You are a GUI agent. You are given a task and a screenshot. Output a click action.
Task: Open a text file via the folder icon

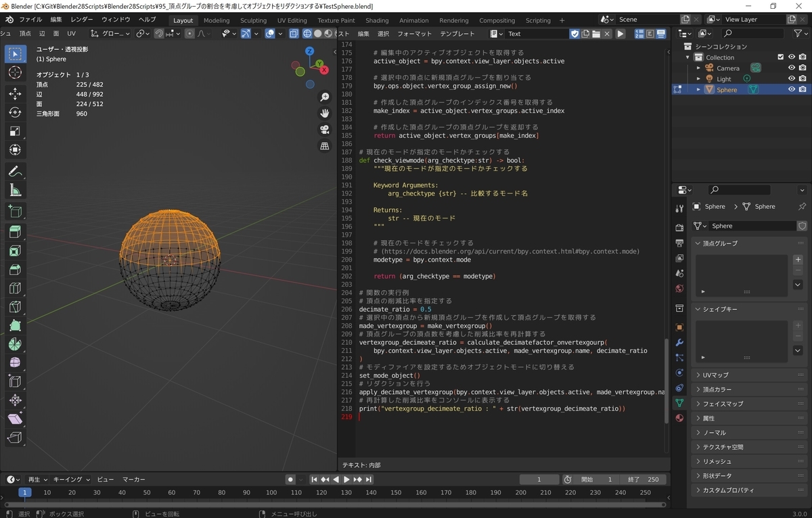tap(596, 33)
